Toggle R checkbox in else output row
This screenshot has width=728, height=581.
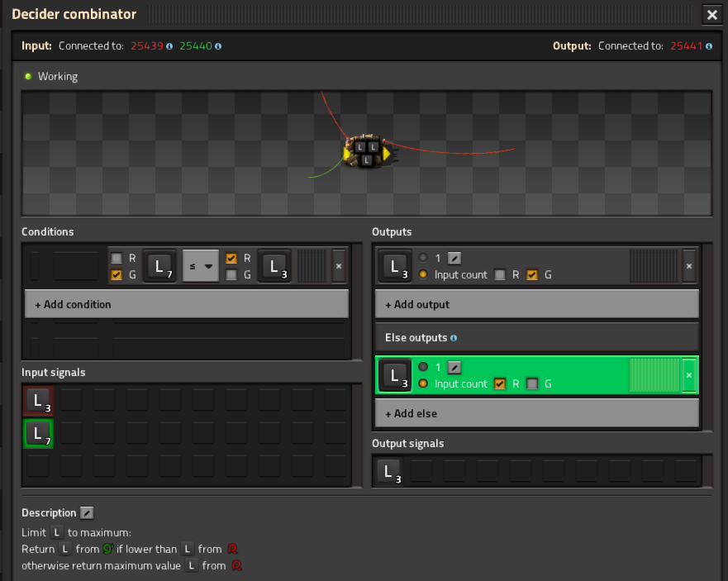(500, 384)
